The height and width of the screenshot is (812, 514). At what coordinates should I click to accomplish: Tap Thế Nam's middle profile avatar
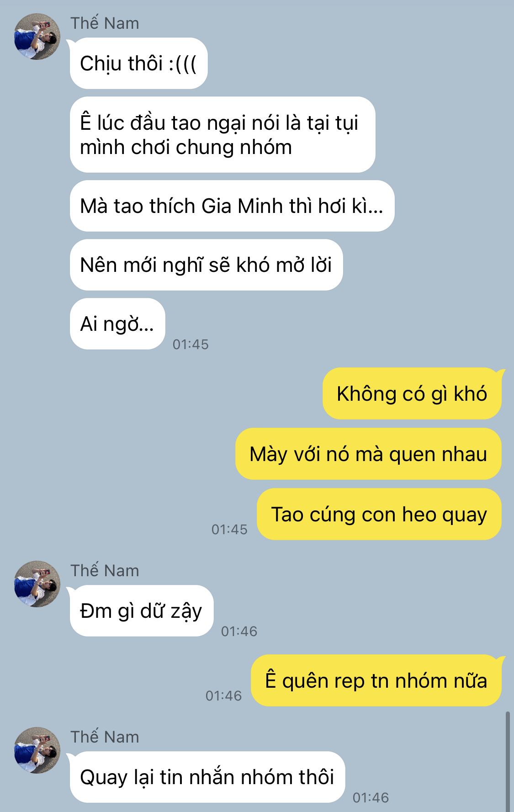click(37, 584)
